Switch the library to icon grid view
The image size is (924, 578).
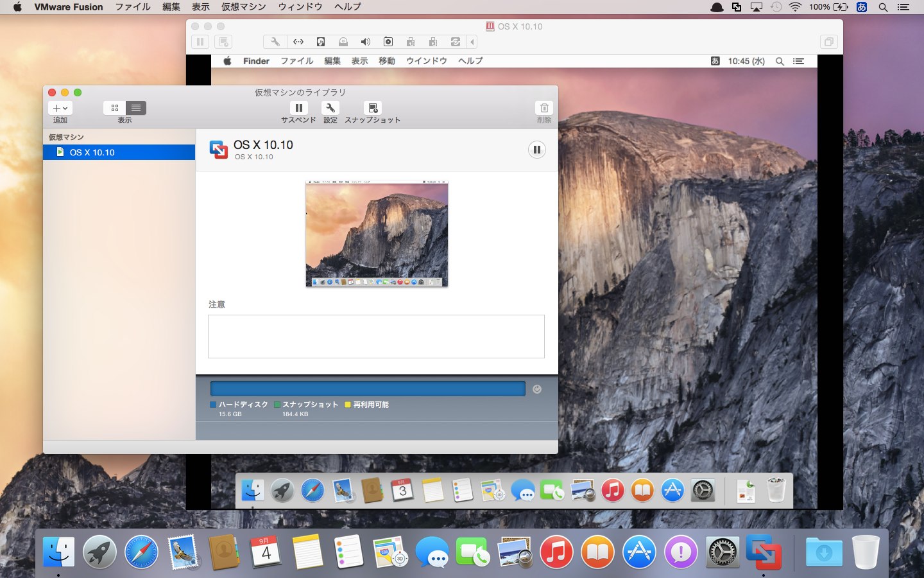pyautogui.click(x=114, y=108)
